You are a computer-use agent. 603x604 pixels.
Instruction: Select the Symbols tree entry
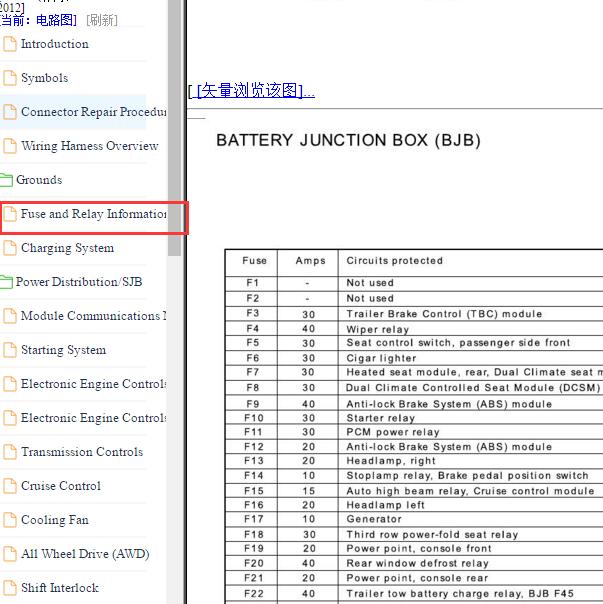[45, 78]
